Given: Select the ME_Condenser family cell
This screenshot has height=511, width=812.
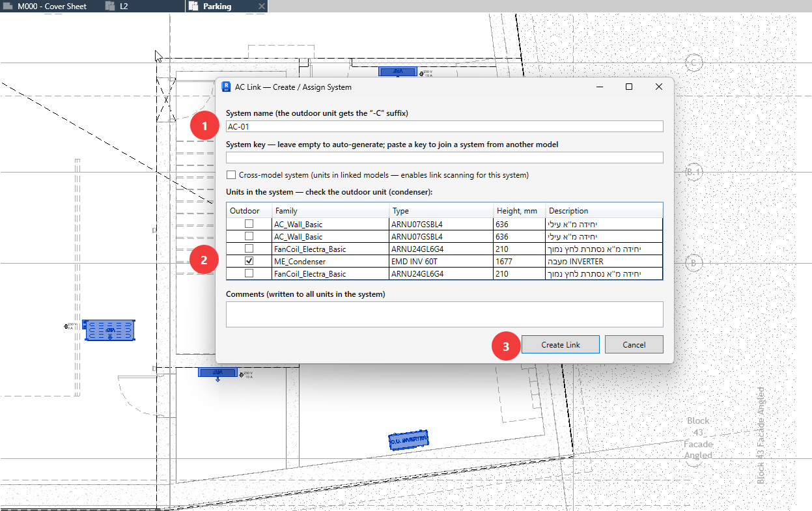Looking at the screenshot, I should (x=330, y=261).
